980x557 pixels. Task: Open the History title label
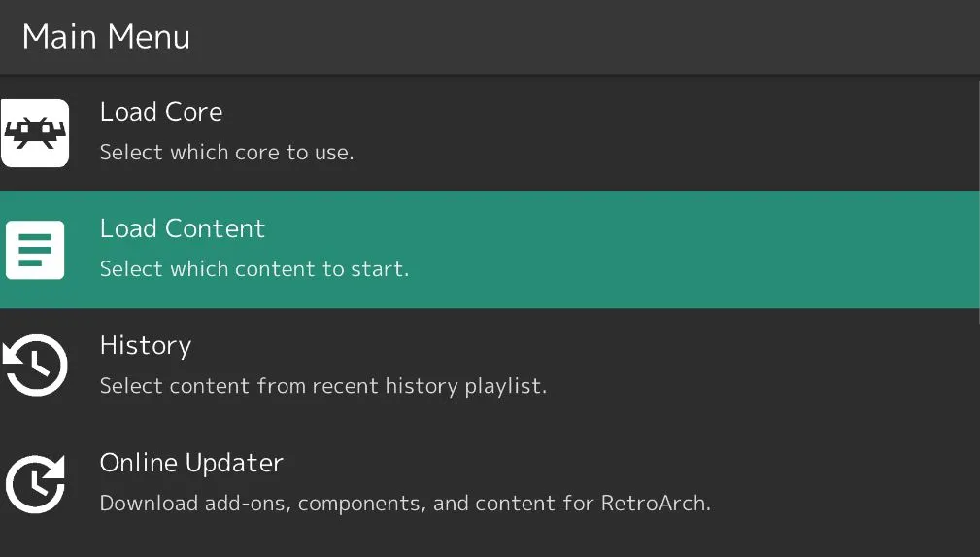146,346
